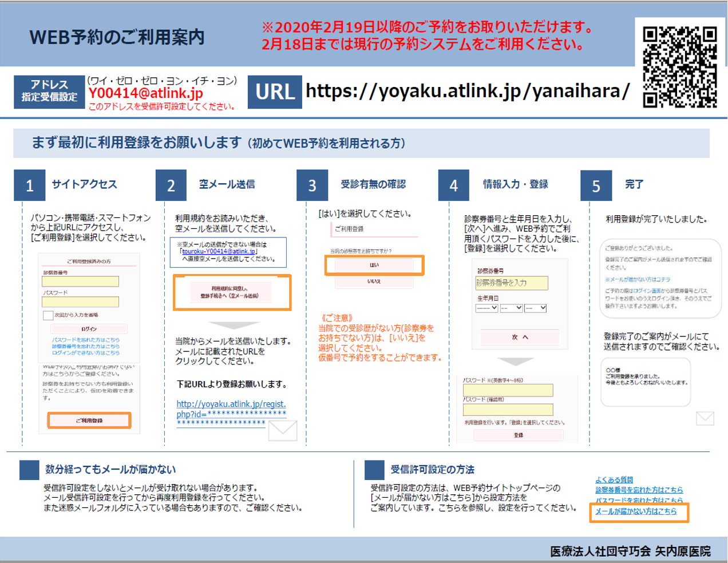This screenshot has height=563, width=728.
Task: Tick the 次回から入力を省略 checkbox
Action: pyautogui.click(x=48, y=315)
